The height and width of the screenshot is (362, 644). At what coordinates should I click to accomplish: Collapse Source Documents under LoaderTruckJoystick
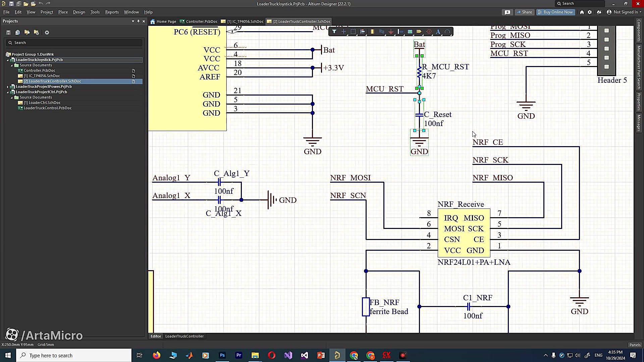click(12, 65)
